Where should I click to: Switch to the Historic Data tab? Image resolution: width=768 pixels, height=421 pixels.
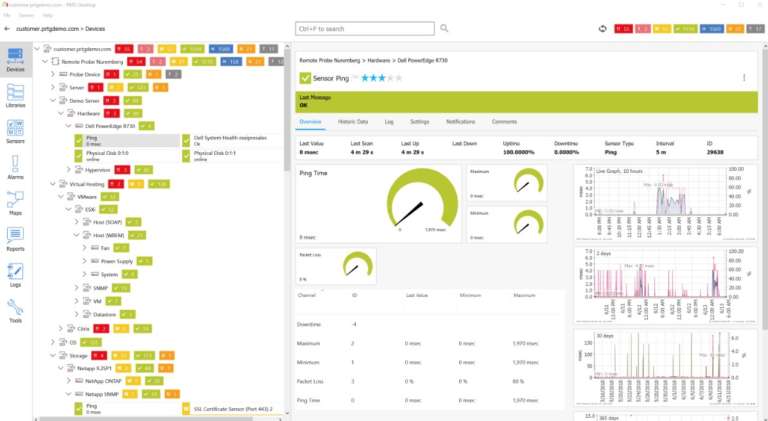click(353, 121)
